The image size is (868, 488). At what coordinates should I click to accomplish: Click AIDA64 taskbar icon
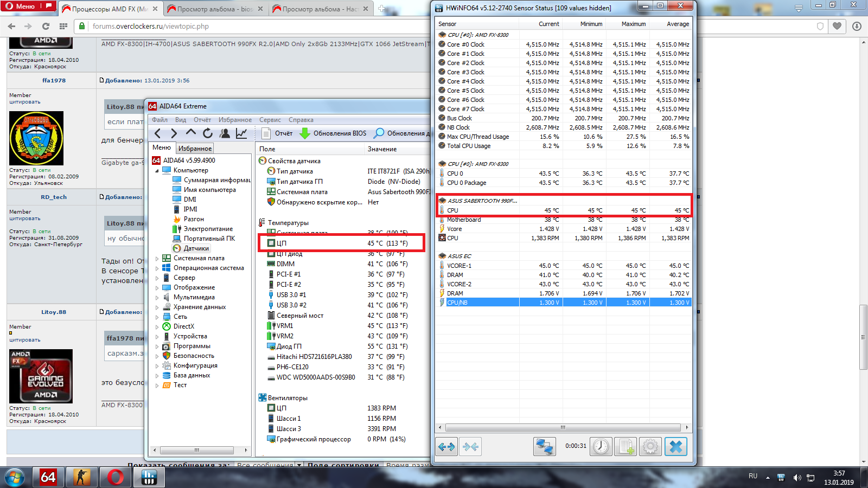coord(48,477)
